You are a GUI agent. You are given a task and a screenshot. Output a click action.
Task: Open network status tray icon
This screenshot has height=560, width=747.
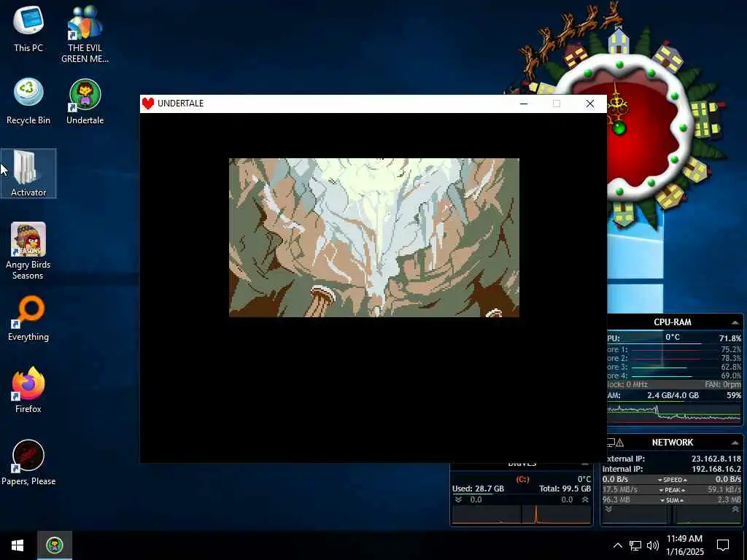635,545
